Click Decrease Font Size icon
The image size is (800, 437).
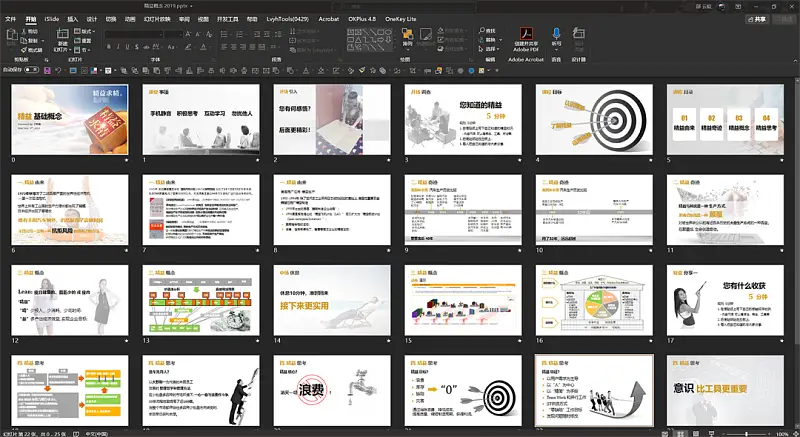pyautogui.click(x=198, y=34)
